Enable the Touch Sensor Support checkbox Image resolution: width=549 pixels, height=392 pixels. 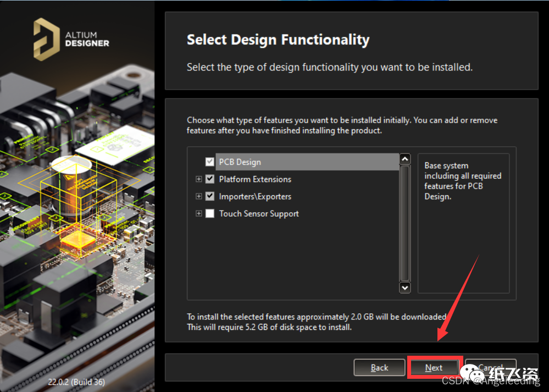[209, 214]
